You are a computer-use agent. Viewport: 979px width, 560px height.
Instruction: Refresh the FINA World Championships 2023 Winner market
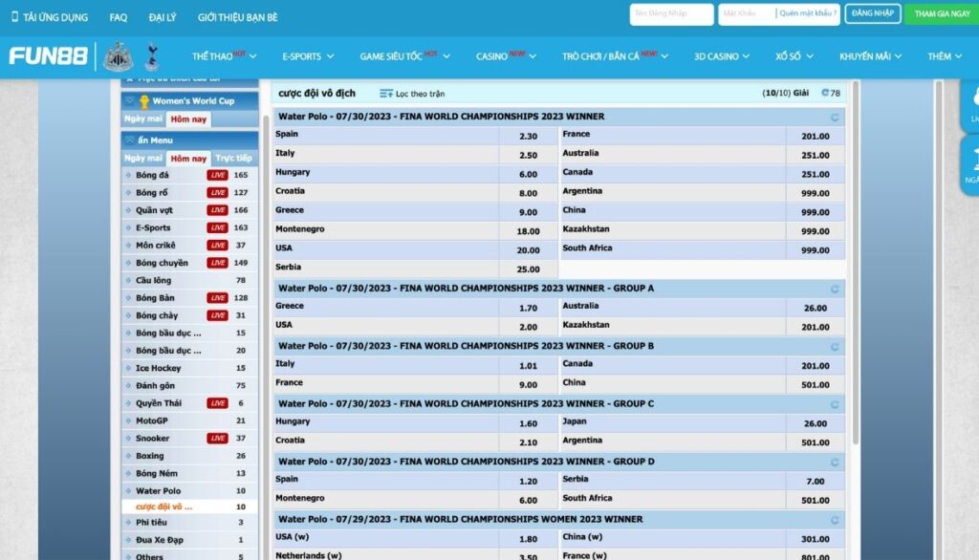834,118
